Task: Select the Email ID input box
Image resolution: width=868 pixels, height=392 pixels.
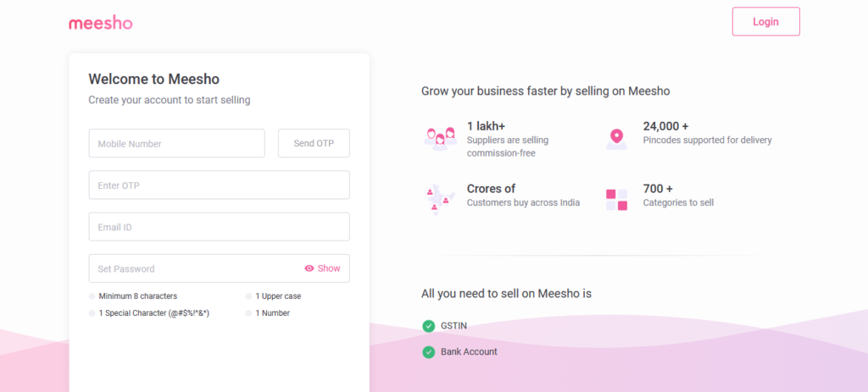Action: (x=219, y=227)
